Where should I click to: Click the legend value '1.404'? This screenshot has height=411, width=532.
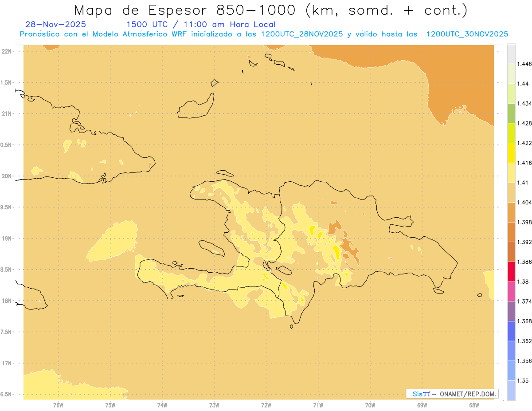[525, 202]
